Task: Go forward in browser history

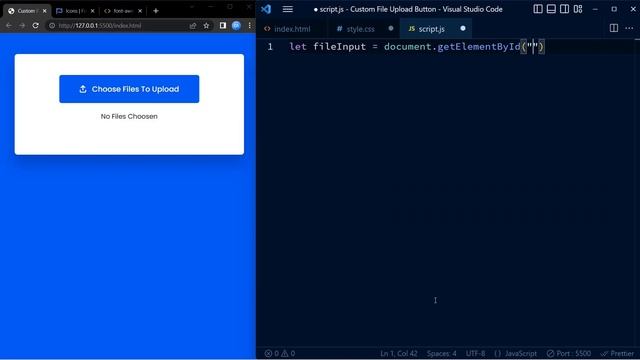Action: pos(22,25)
